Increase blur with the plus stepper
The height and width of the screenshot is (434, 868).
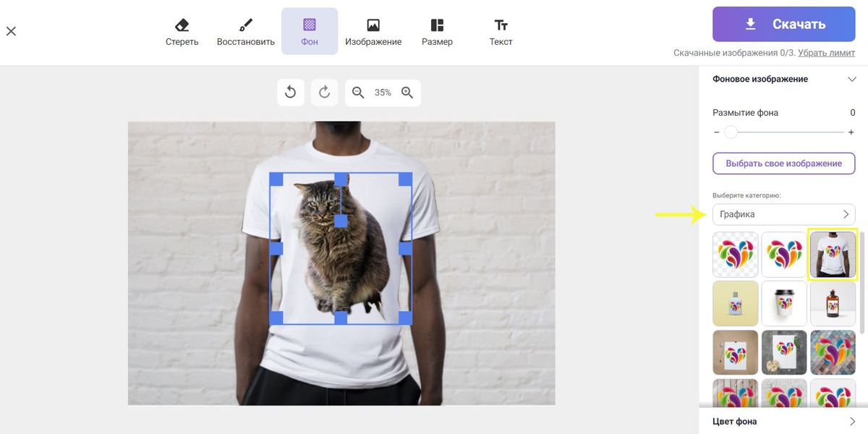(851, 132)
